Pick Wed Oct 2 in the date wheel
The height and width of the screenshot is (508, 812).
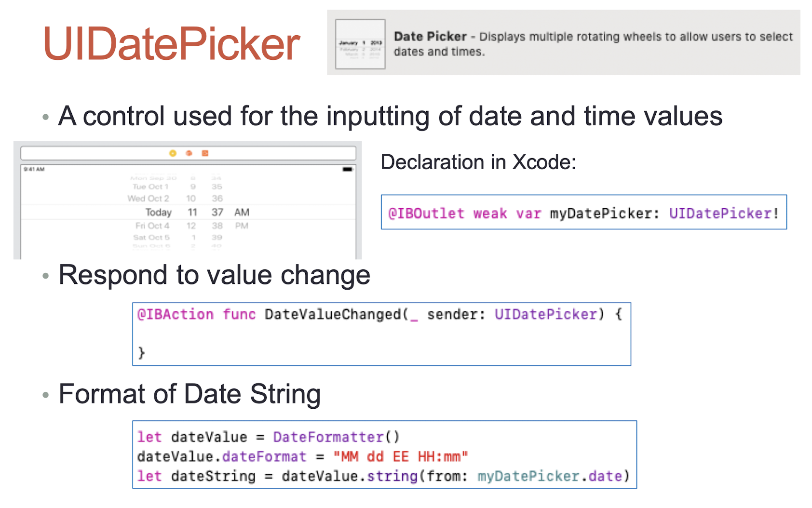coord(148,199)
